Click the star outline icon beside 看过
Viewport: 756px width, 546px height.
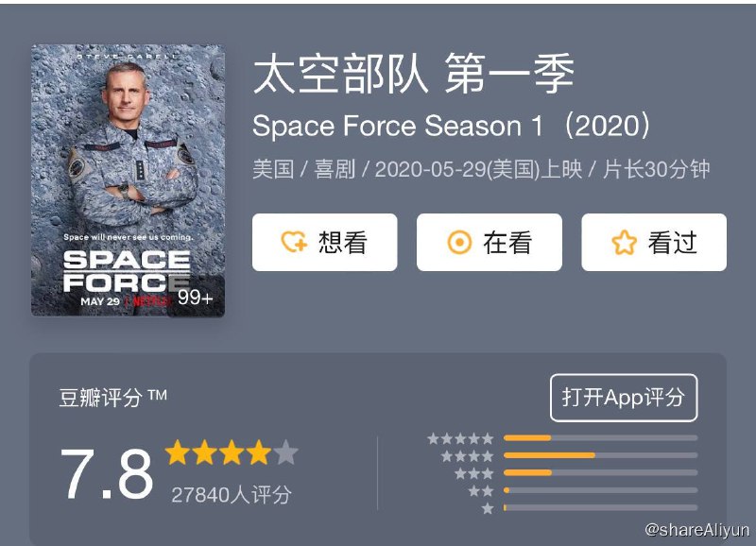click(x=624, y=243)
